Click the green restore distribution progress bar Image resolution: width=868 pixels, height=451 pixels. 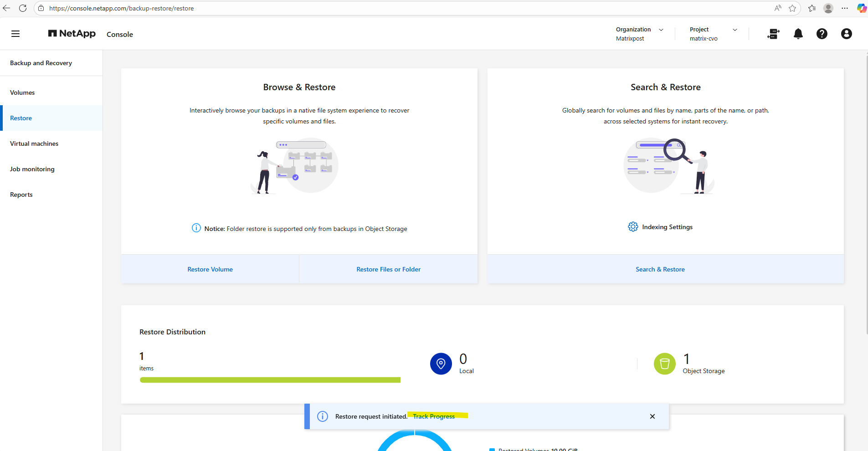point(270,380)
